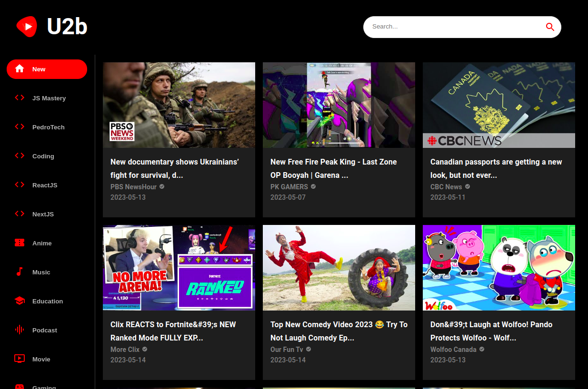Click the U2b logo play icon
588x389 pixels.
[27, 27]
